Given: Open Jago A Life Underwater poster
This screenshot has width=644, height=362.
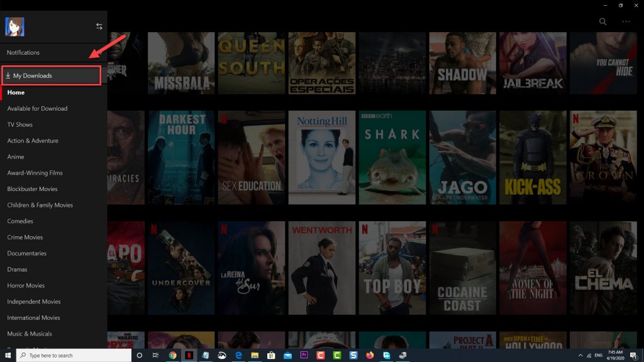Looking at the screenshot, I should point(462,157).
